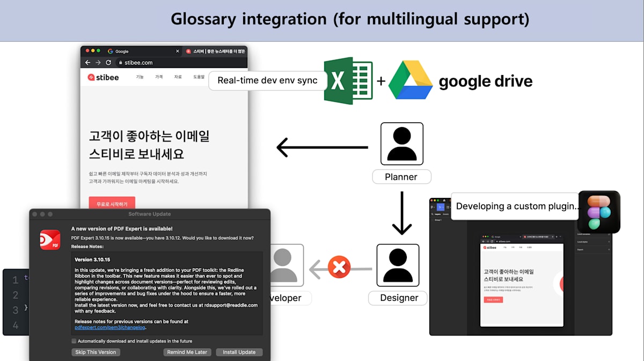Viewport: 644px width, 361px height.
Task: Click the Version 3.10.15 heading in release notes
Action: 92,260
